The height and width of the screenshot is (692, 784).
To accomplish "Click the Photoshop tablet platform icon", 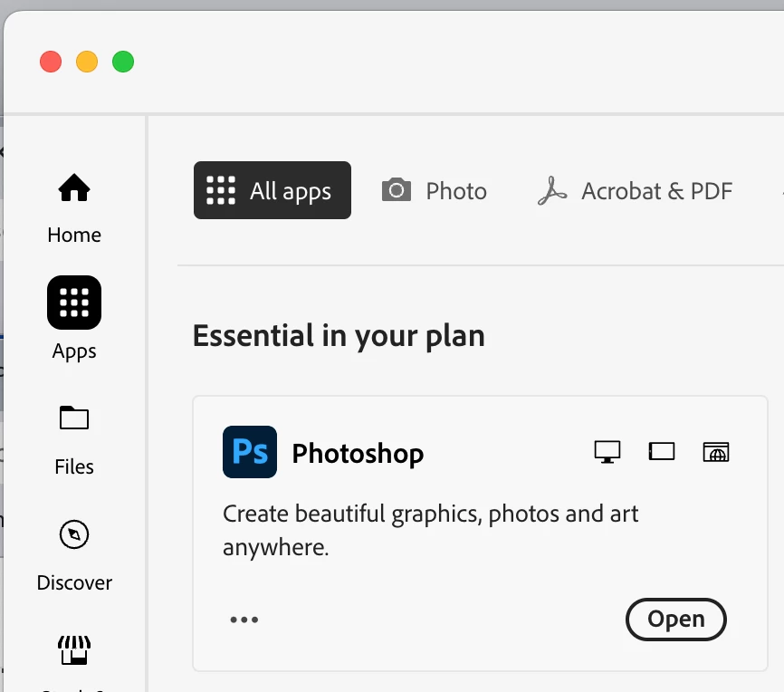I will point(662,451).
